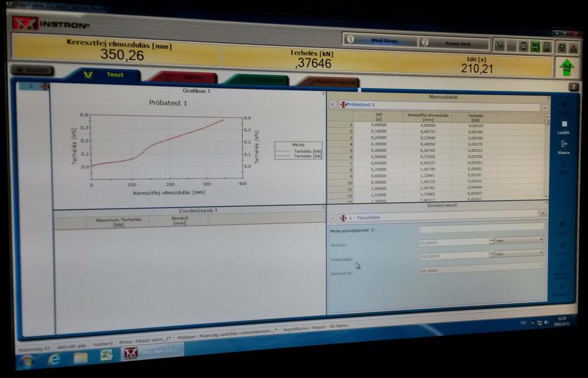Click the volume icon in system tray
Image resolution: width=588 pixels, height=378 pixels.
pos(546,323)
